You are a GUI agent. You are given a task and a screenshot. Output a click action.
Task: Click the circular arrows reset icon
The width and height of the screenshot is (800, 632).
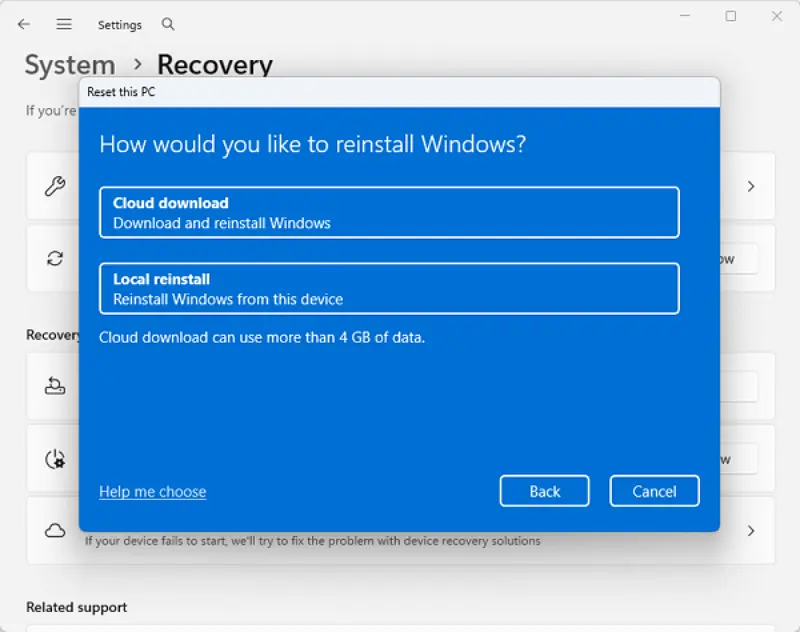(55, 259)
